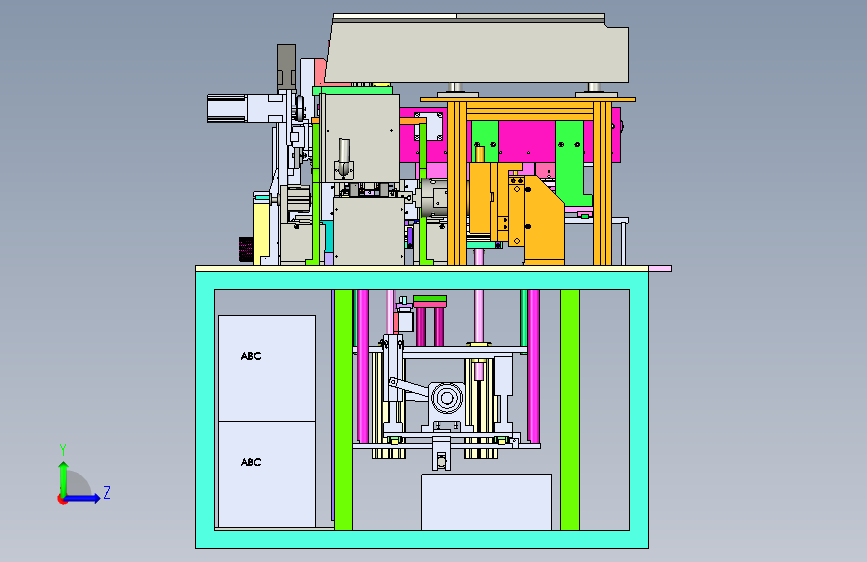Viewport: 867px width, 562px height.
Task: Select the upper ABC label in the cabinet
Action: [x=251, y=356]
